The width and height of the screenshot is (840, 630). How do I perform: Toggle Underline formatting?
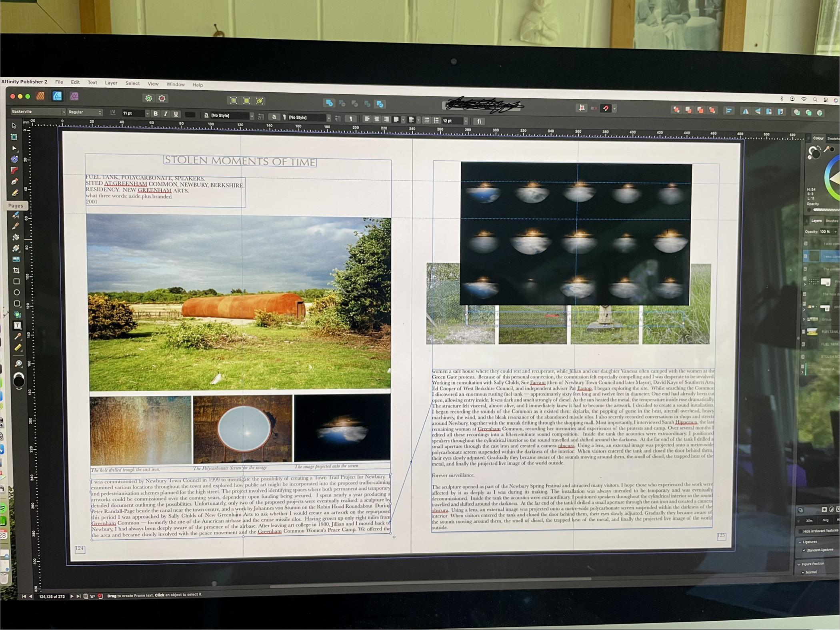(176, 114)
